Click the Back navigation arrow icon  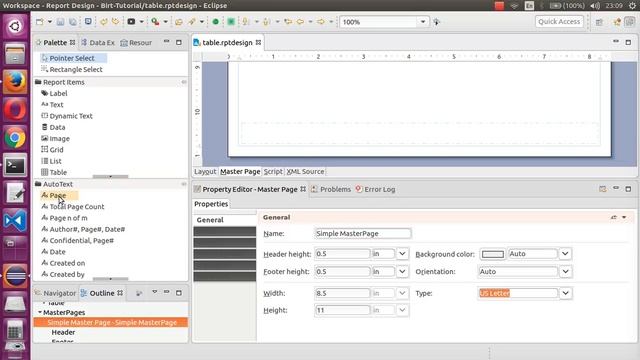[300, 22]
